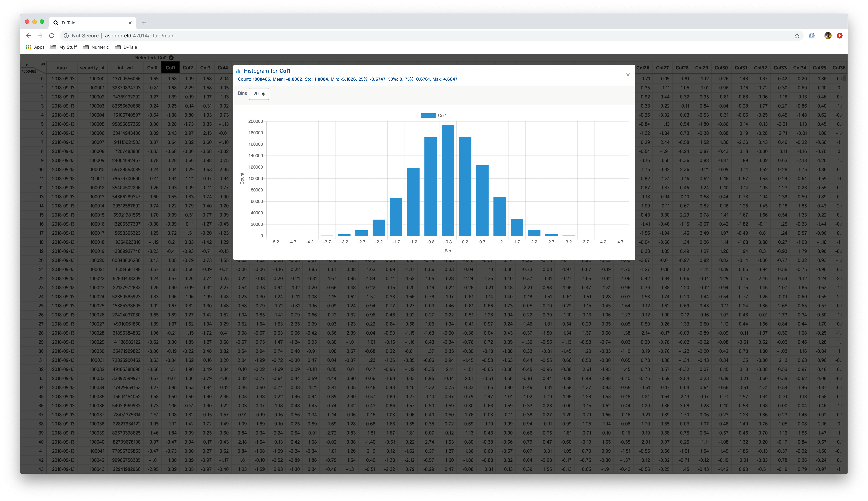
Task: Click the histogram bar-chart icon in dialog title
Action: pos(238,71)
